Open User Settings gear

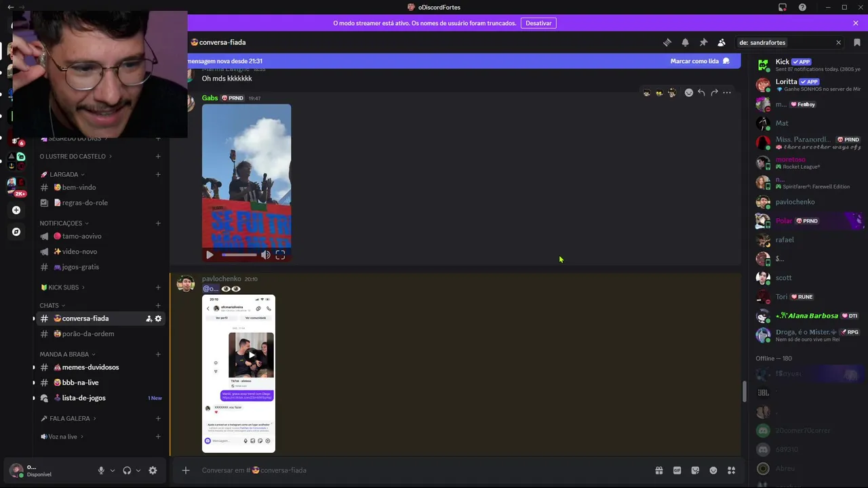[x=153, y=470]
